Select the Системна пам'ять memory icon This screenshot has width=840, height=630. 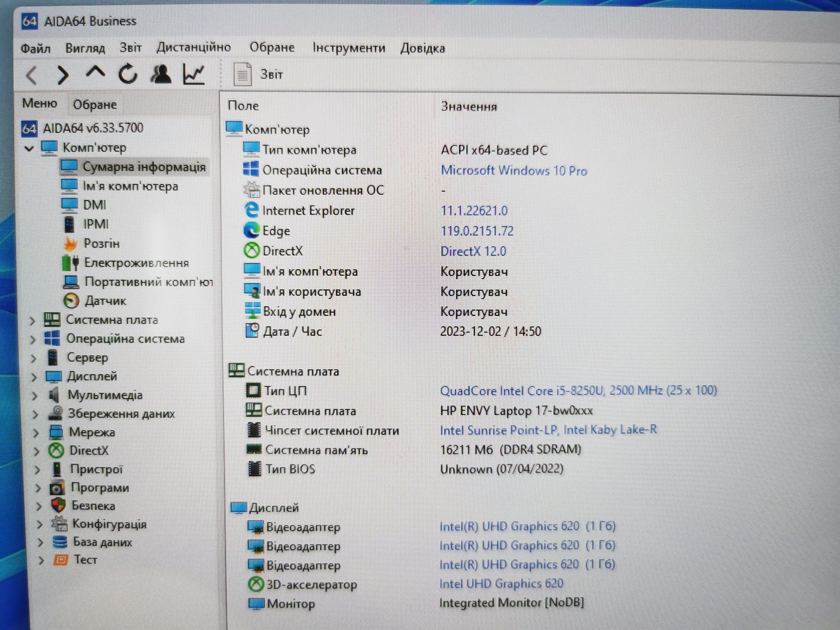(x=254, y=449)
